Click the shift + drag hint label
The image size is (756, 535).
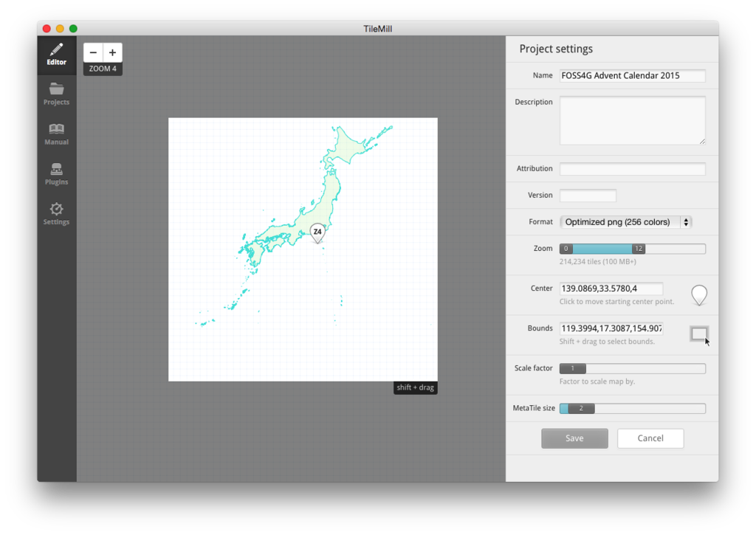click(x=415, y=387)
